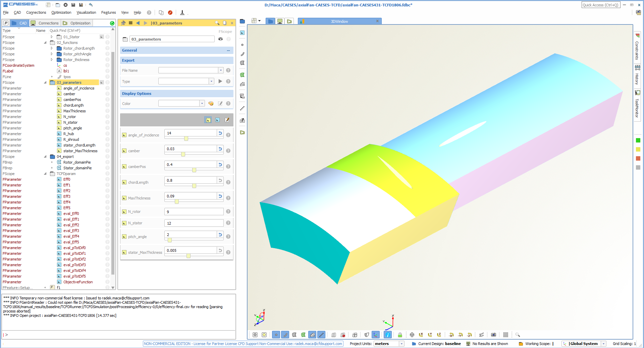The image size is (644, 348).
Task: Click the chordLength slider handle
Action: 194,186
